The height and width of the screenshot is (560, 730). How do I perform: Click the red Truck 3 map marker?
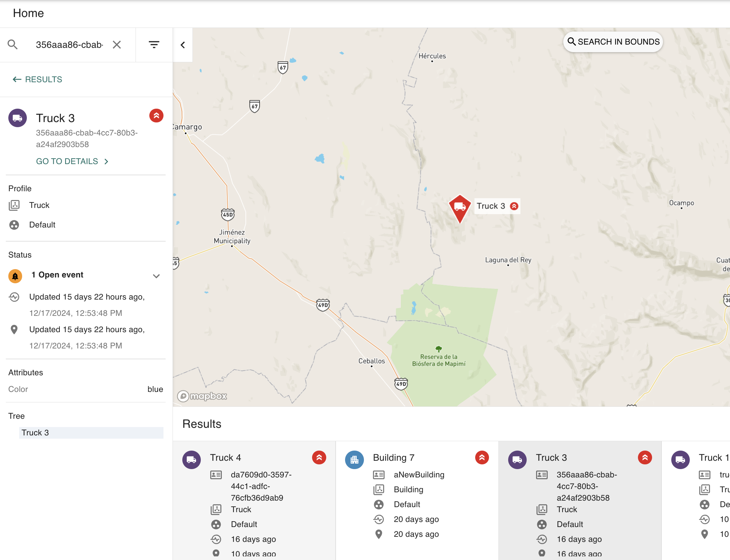[460, 208]
